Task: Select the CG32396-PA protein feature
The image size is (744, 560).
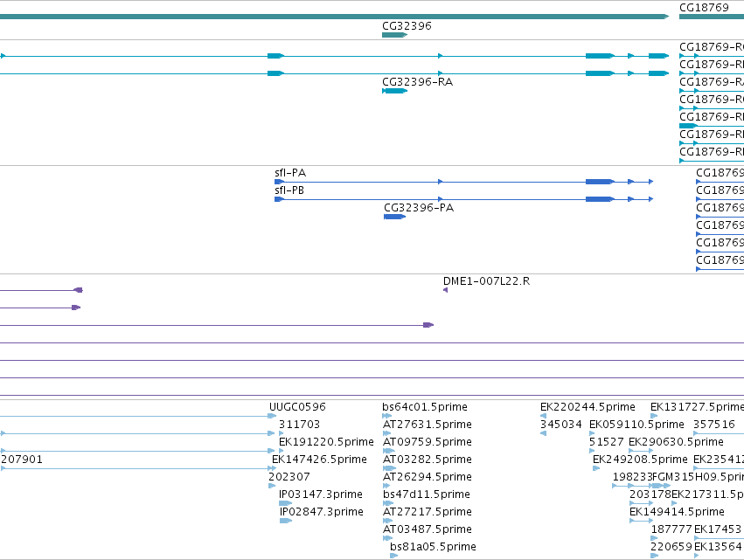Action: click(395, 217)
